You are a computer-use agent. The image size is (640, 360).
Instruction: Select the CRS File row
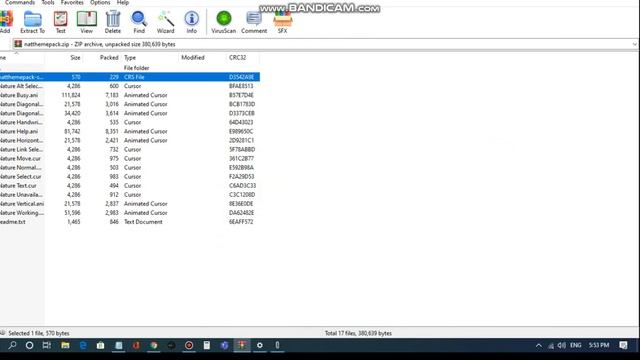point(130,77)
